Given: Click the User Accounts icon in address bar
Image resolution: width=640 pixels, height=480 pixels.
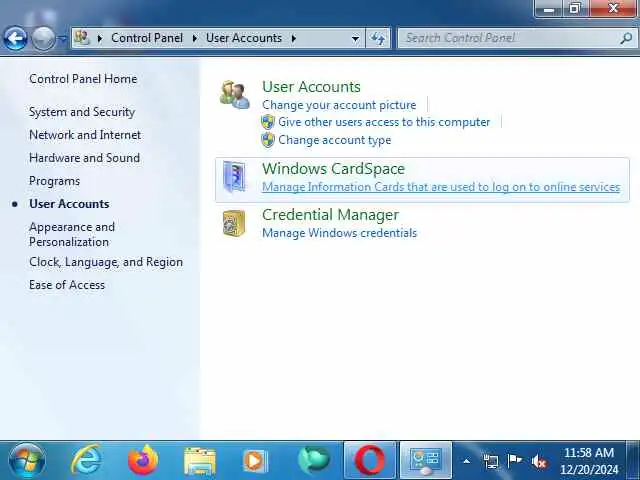Looking at the screenshot, I should click(x=82, y=38).
